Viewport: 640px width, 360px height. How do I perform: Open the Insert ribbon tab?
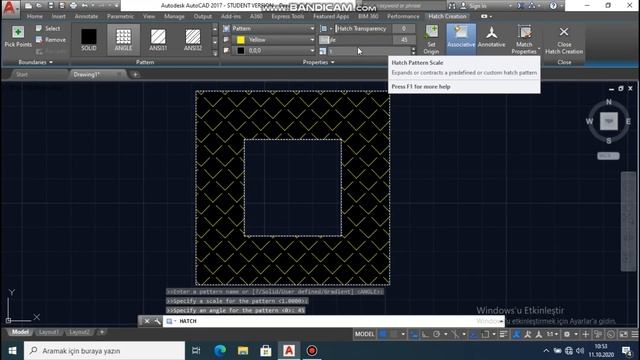58,16
